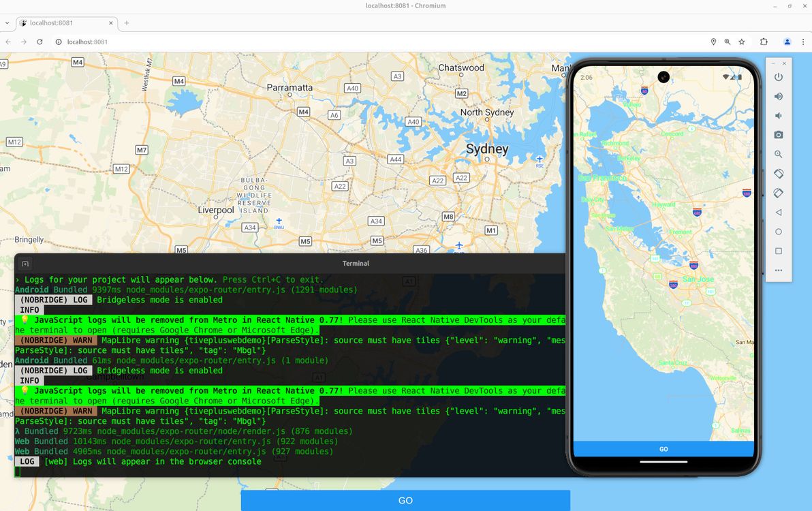Viewport: 812px width, 511px height.
Task: Click terminal line '[web] Logs will appear in the browser console'
Action: point(153,461)
